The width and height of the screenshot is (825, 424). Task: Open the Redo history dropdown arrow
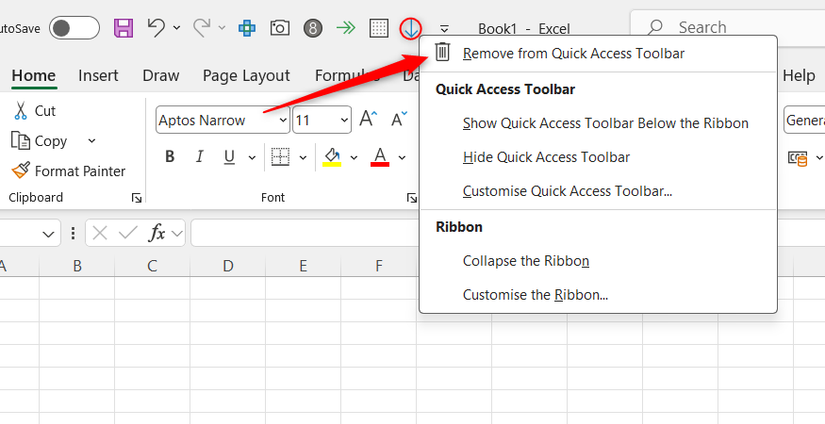click(222, 28)
